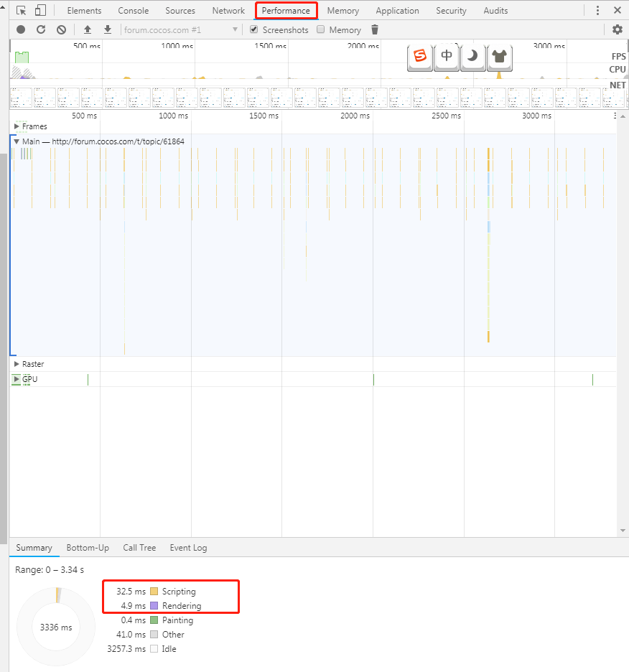Click the 3336 ms donut chart
Viewport: 629px width, 672px height.
[56, 627]
